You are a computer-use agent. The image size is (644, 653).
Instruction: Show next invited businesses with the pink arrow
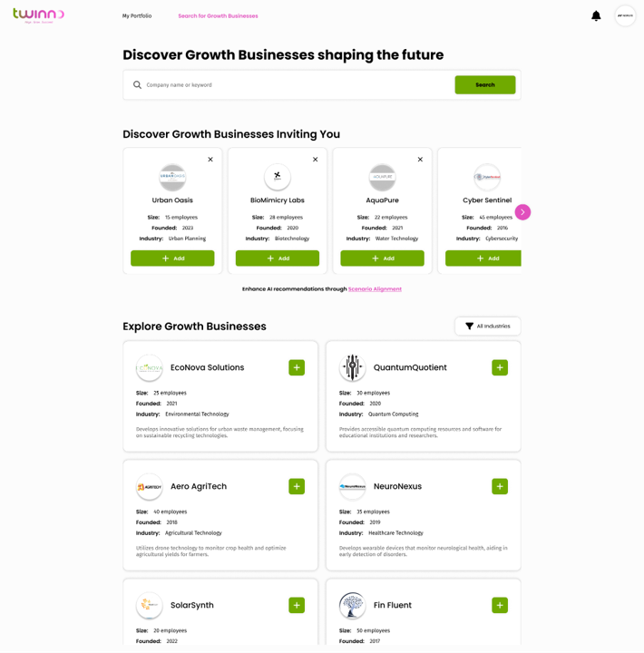click(x=522, y=212)
